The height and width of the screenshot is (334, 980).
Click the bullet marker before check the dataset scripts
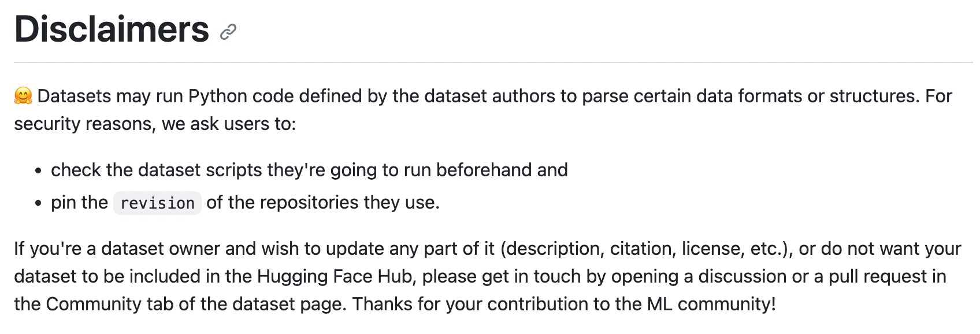38,171
